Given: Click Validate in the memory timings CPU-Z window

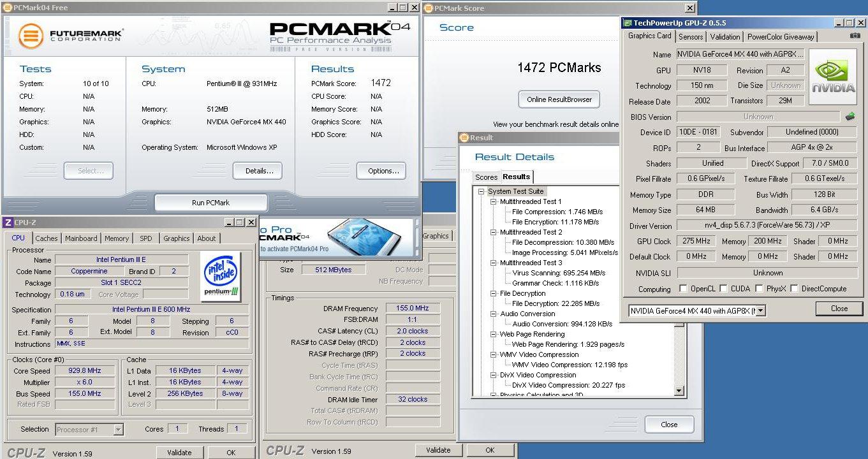Looking at the screenshot, I should pos(438,450).
